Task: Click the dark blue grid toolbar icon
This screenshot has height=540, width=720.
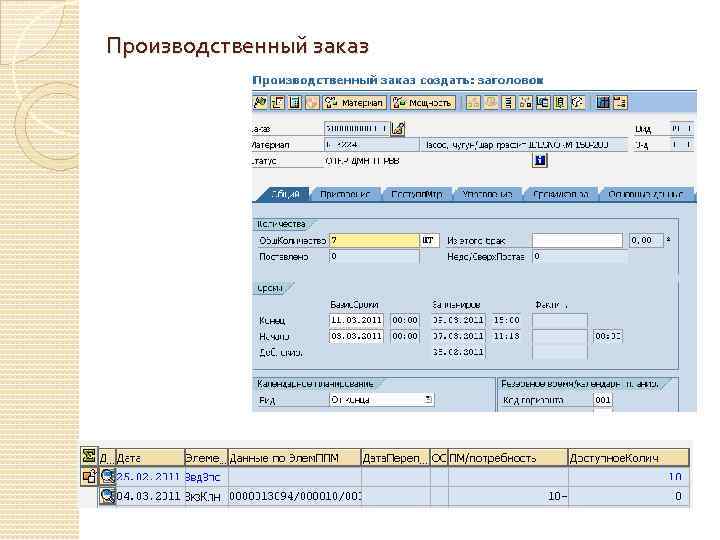Action: click(x=603, y=102)
